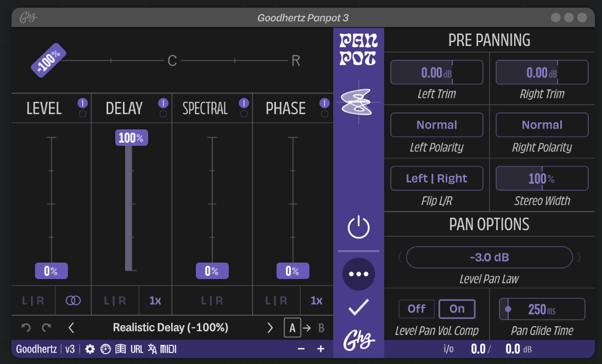Toggle the plugin power button
The width and height of the screenshot is (602, 364).
(x=358, y=226)
